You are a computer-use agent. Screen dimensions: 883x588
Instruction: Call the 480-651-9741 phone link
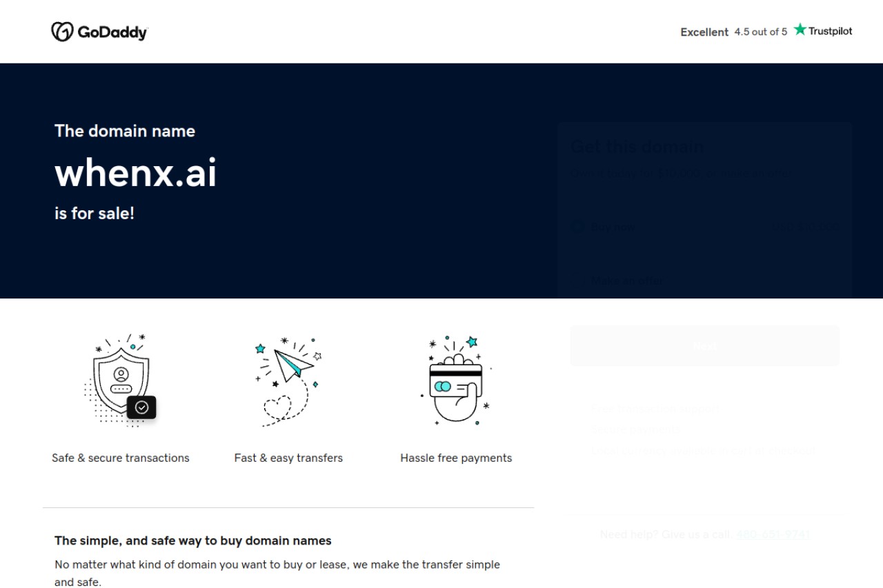[773, 534]
